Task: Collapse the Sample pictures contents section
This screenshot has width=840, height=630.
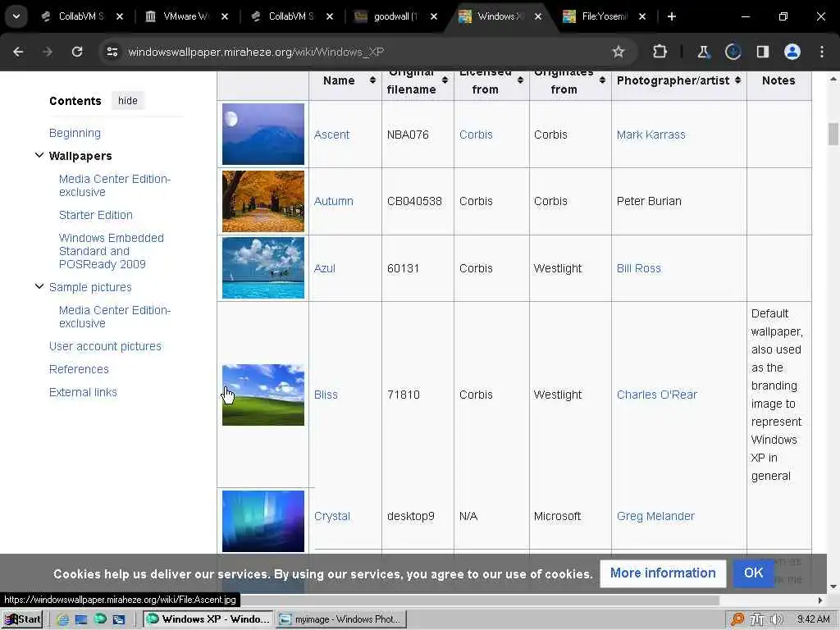Action: (39, 286)
